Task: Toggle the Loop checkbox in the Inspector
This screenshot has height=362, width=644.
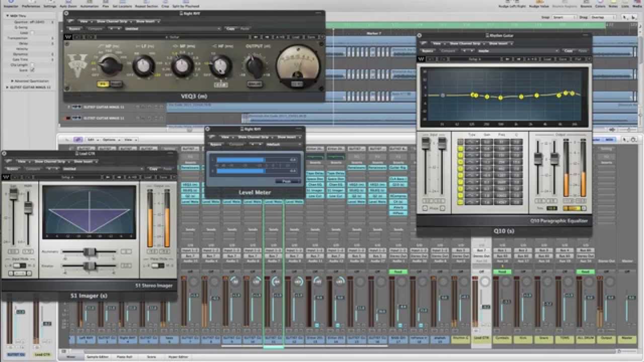Action: [x=32, y=33]
